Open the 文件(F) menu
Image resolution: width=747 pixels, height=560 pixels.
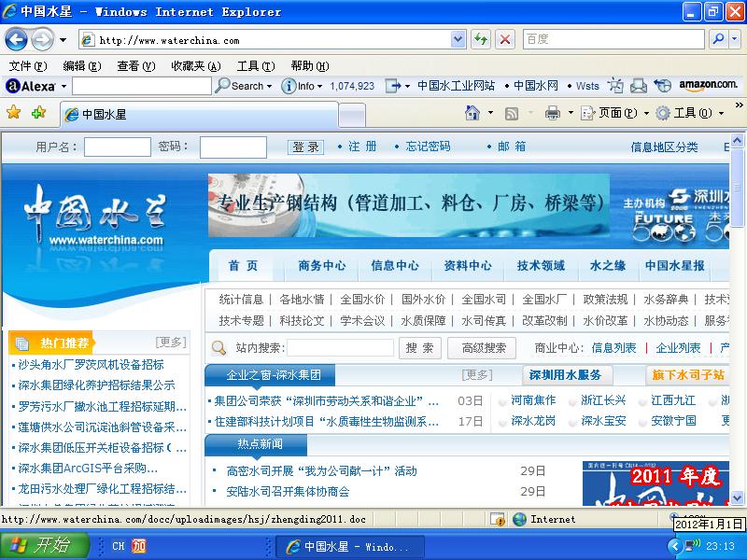[x=28, y=65]
